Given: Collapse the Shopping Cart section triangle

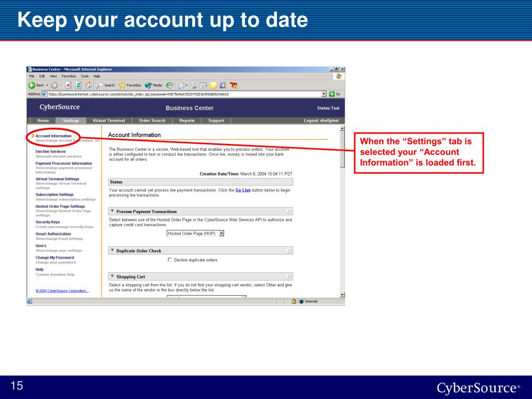Looking at the screenshot, I should (112, 276).
